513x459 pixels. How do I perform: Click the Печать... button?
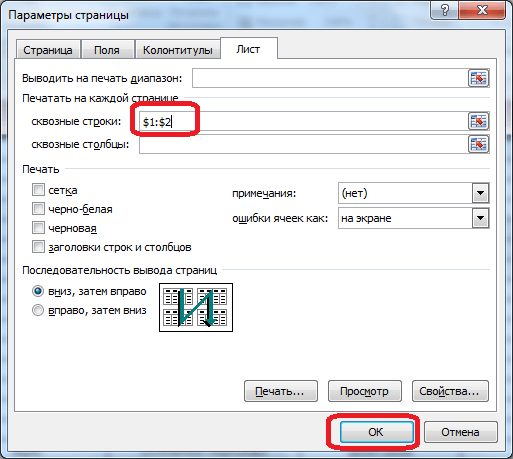pos(281,391)
